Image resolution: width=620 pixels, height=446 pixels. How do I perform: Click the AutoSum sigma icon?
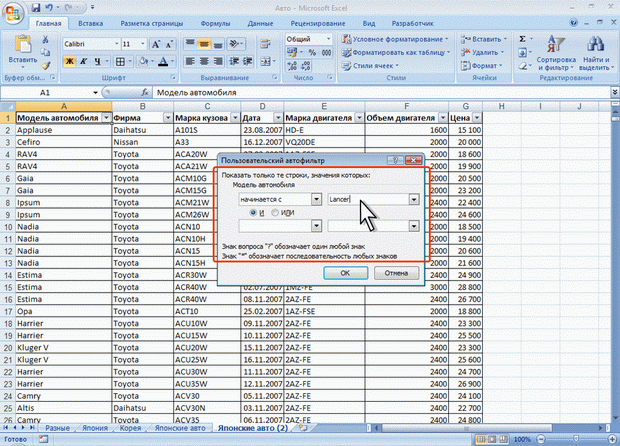pos(522,39)
